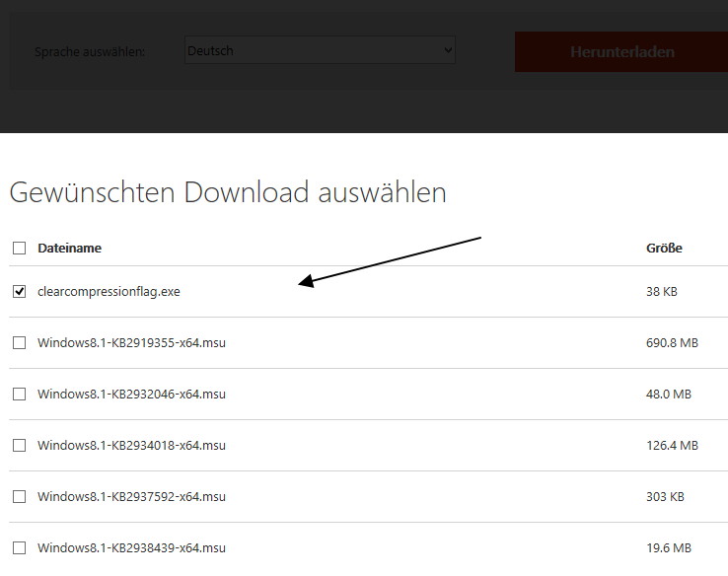Click the 690.8 MB size value
The image size is (728, 576).
(x=673, y=342)
